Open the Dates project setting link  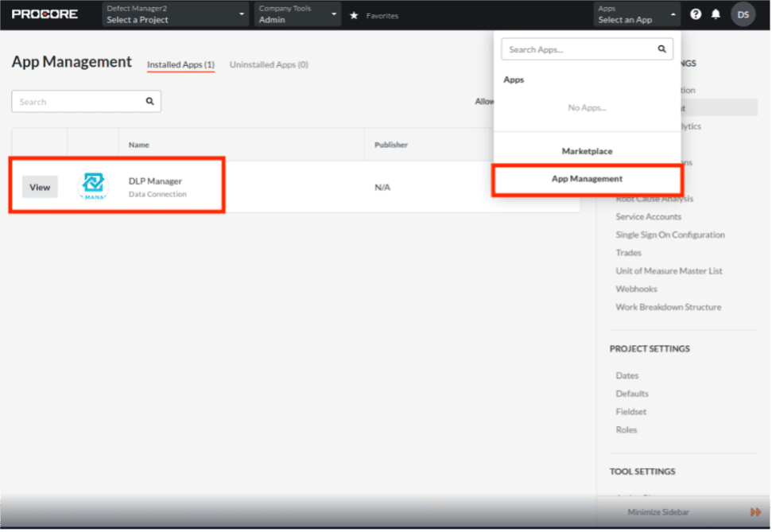(627, 375)
